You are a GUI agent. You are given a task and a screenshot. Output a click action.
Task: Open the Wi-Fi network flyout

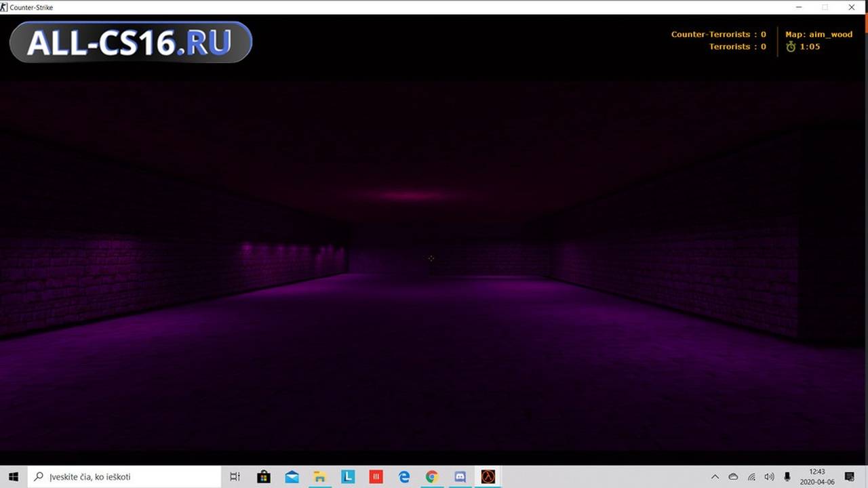coord(751,476)
